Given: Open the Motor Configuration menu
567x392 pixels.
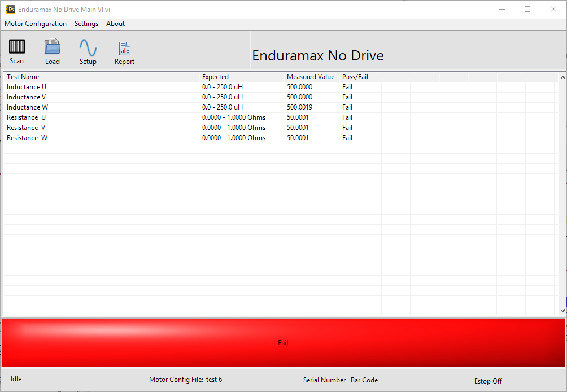Looking at the screenshot, I should (x=36, y=24).
